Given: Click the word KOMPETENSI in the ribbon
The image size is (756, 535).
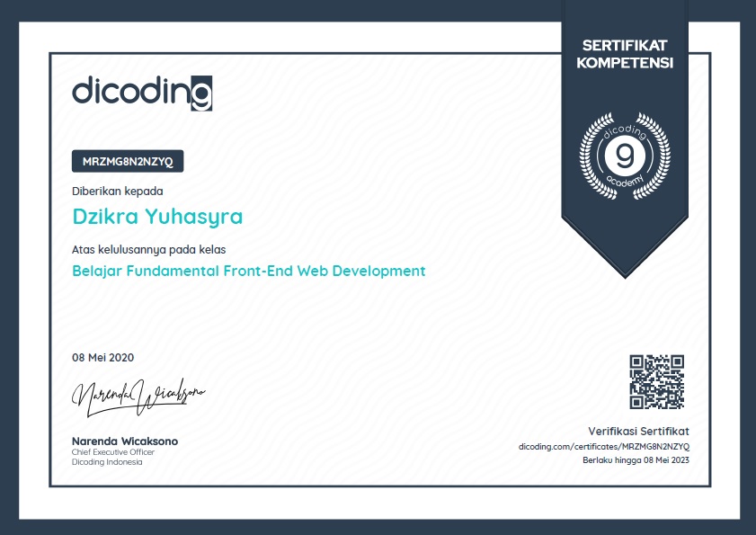Looking at the screenshot, I should tap(625, 63).
